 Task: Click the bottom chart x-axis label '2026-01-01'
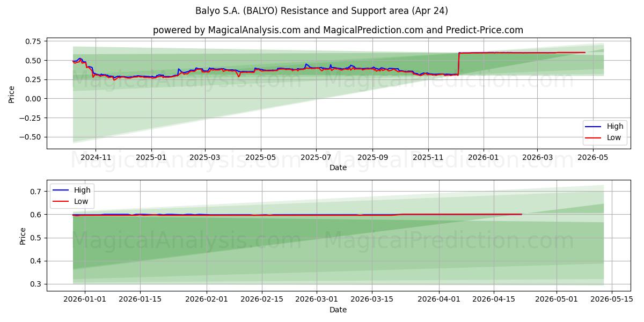pyautogui.click(x=85, y=299)
